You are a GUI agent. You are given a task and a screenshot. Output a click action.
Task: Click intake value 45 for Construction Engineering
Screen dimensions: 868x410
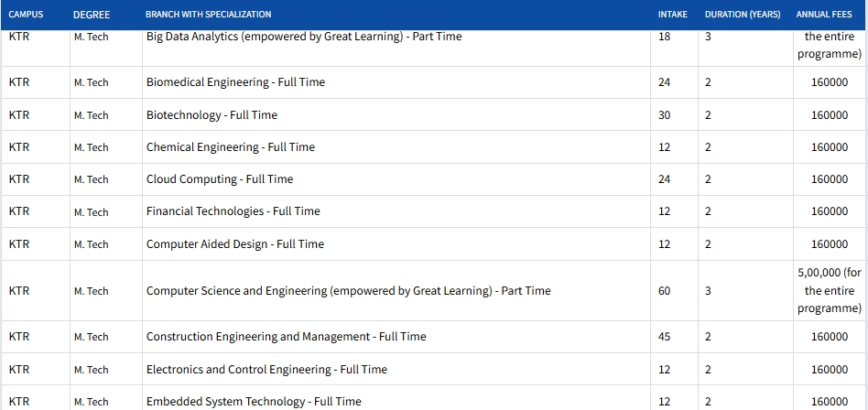pyautogui.click(x=665, y=337)
